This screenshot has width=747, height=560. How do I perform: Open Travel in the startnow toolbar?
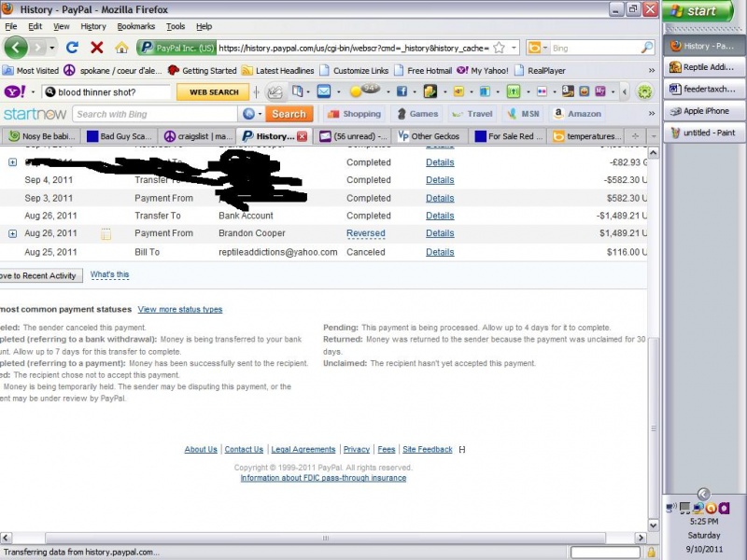[x=472, y=114]
